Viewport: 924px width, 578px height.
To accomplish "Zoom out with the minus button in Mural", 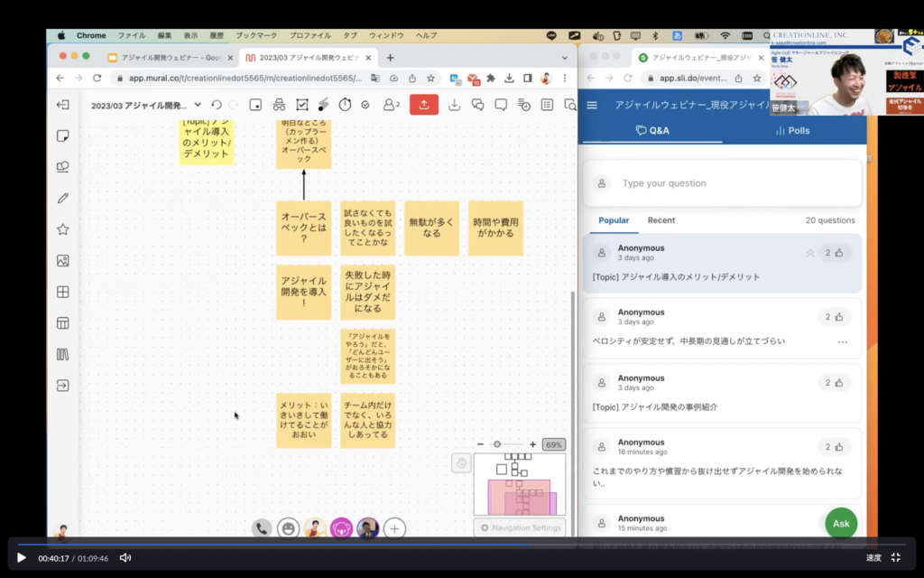I will (480, 444).
